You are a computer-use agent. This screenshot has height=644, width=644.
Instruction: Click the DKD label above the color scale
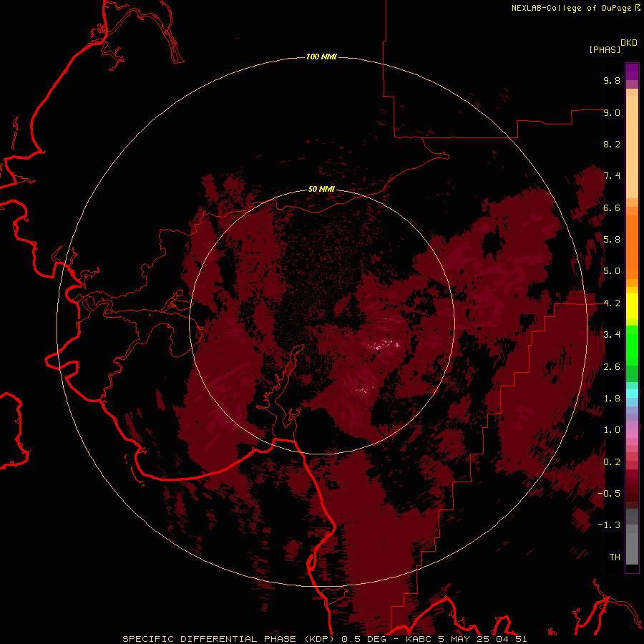pyautogui.click(x=629, y=43)
